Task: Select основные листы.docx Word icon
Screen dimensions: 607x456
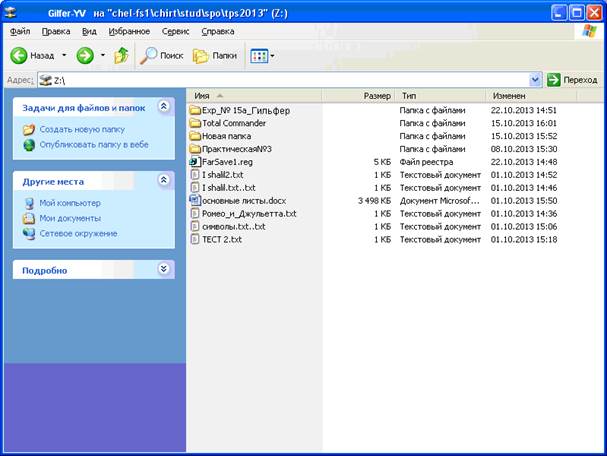Action: point(195,201)
